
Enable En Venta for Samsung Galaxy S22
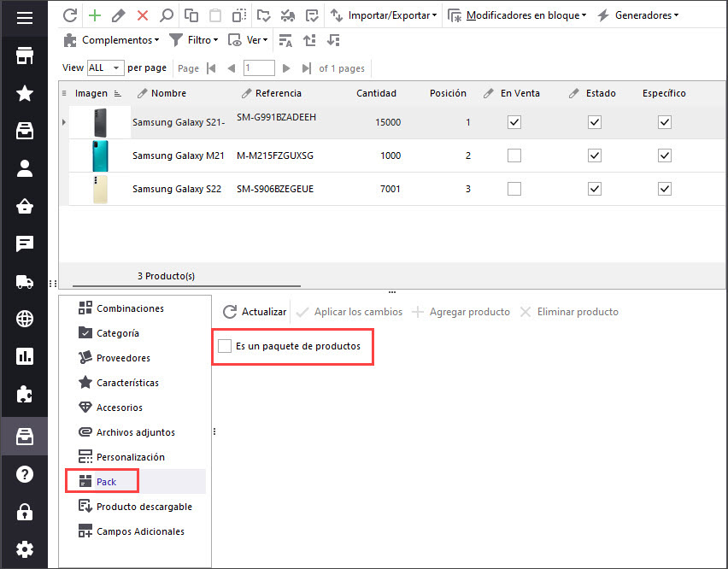pos(514,189)
